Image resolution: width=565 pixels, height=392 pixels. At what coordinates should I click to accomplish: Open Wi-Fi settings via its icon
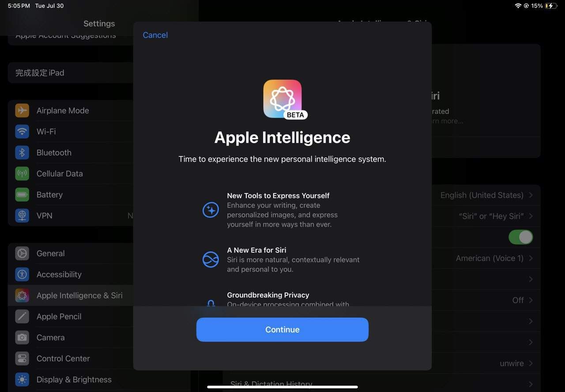point(22,131)
